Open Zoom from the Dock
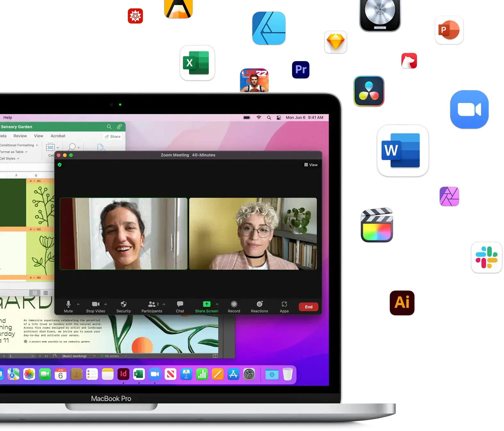 155,374
